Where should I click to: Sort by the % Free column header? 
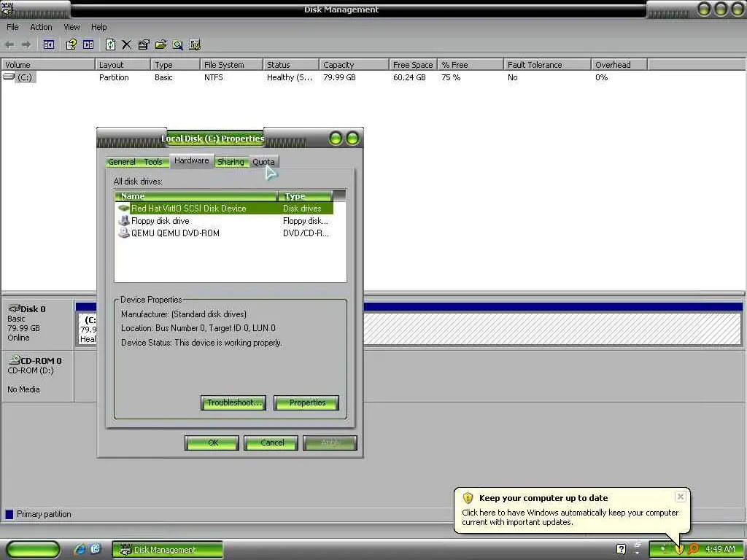coord(471,65)
